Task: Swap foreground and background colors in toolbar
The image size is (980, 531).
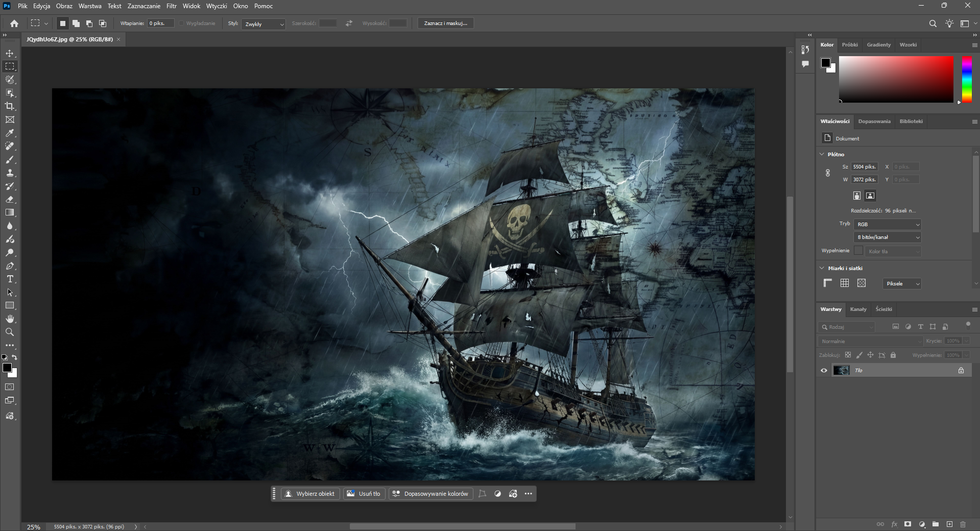Action: click(15, 357)
